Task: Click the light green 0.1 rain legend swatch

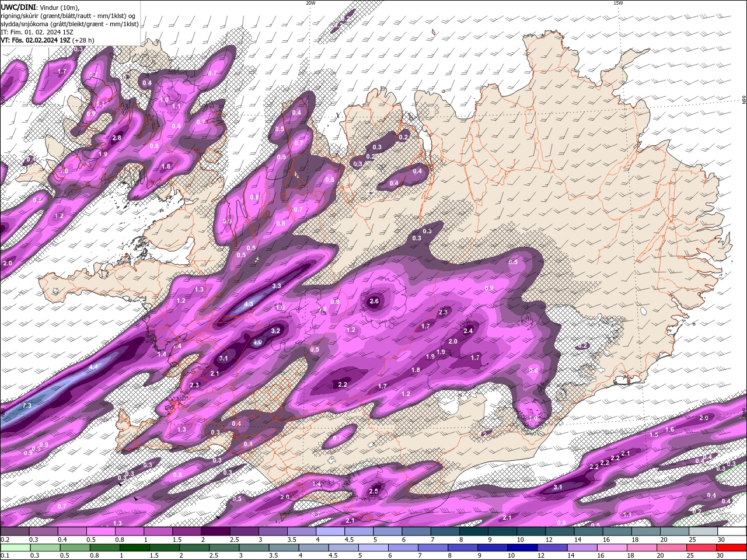Action: coord(16,548)
